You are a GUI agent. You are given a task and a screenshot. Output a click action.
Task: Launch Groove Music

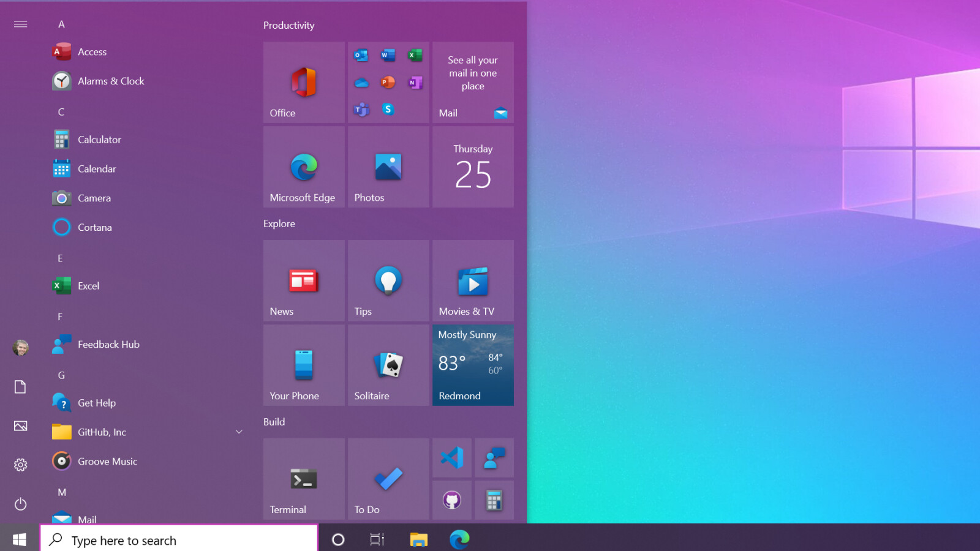147,462
